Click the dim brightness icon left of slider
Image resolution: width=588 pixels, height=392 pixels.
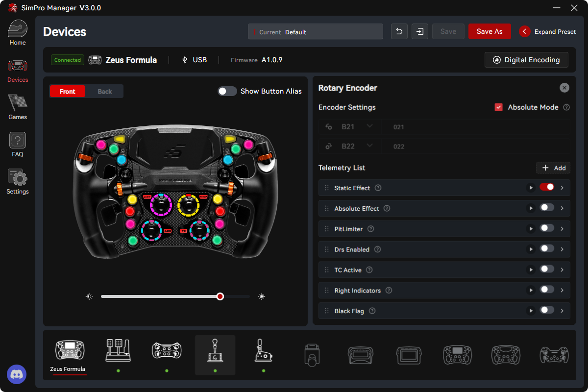pyautogui.click(x=89, y=296)
